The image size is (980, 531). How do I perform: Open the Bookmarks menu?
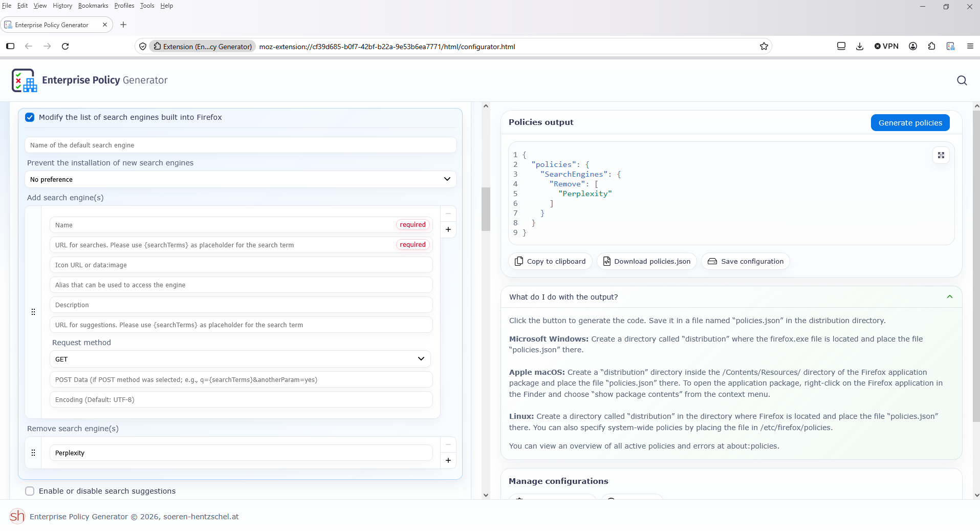tap(93, 6)
